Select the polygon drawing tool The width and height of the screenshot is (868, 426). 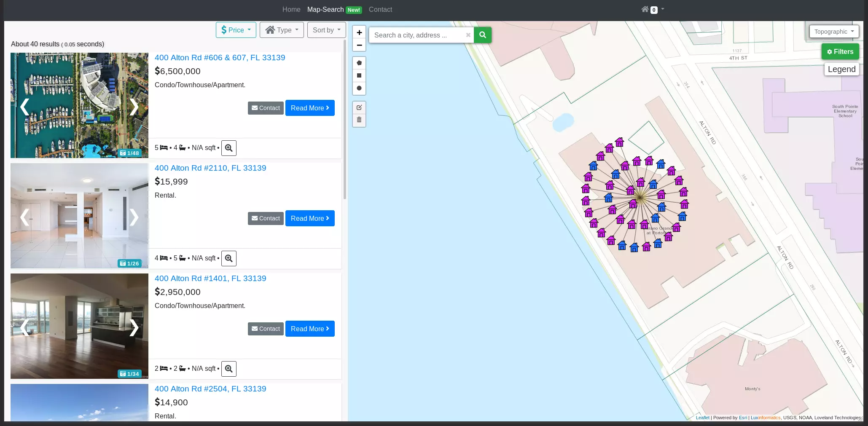point(359,62)
